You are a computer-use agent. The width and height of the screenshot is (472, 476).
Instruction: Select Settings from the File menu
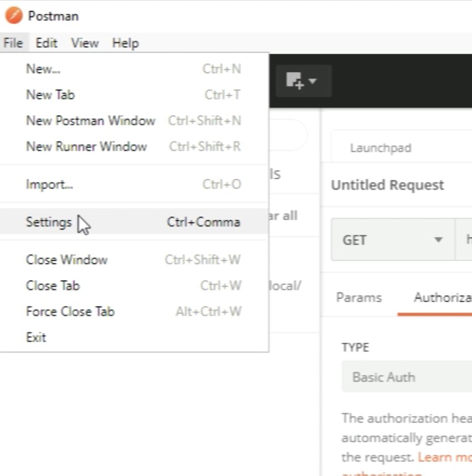click(49, 222)
